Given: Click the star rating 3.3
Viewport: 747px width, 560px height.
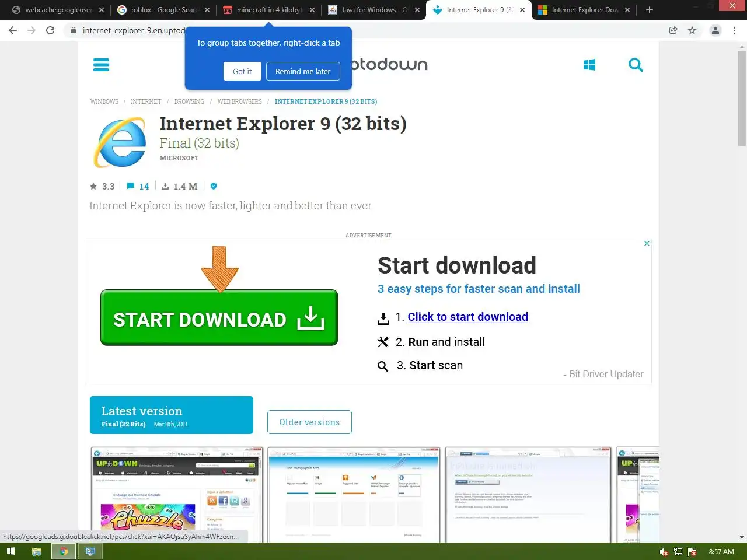Looking at the screenshot, I should click(102, 186).
